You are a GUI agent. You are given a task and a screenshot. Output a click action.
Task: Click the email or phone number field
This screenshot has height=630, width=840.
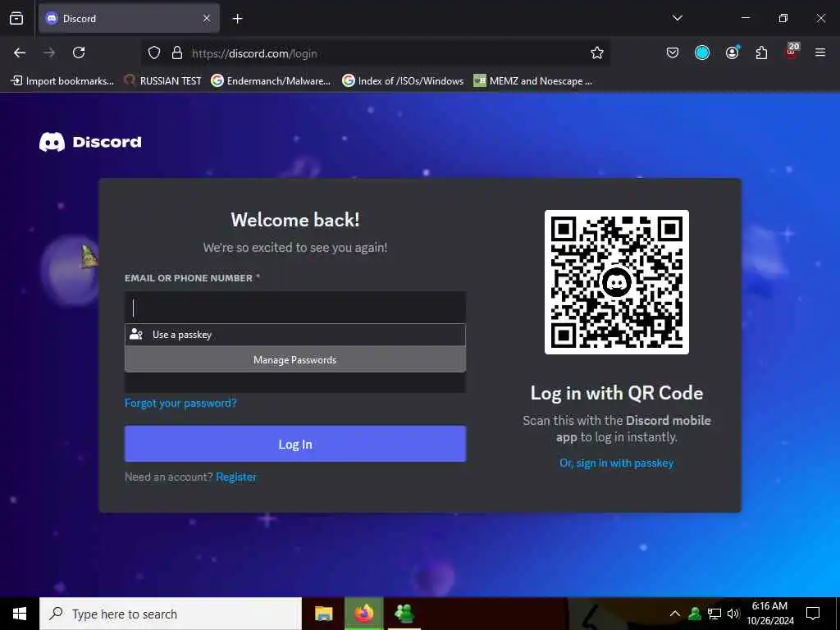pos(295,308)
